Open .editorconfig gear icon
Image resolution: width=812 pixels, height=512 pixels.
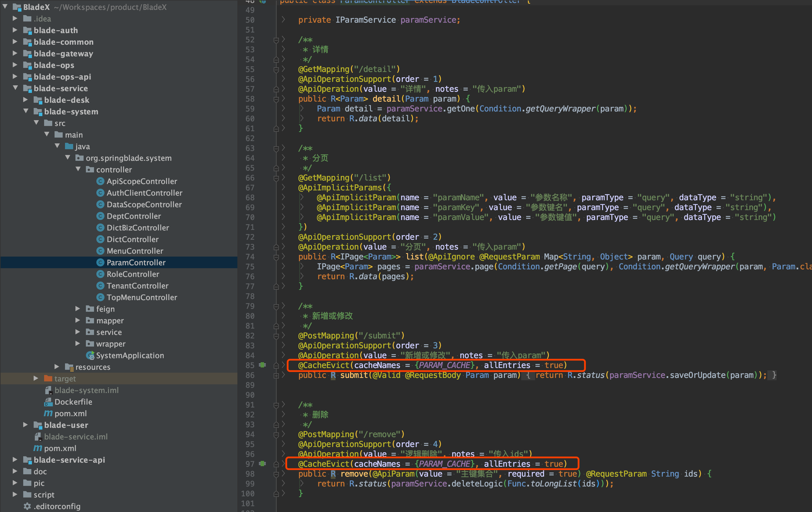(27, 506)
